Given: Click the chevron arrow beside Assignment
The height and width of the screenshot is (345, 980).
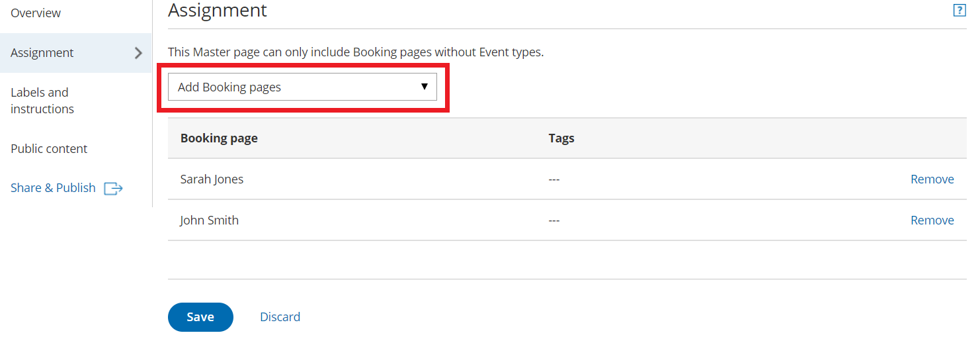Looking at the screenshot, I should click(x=138, y=53).
